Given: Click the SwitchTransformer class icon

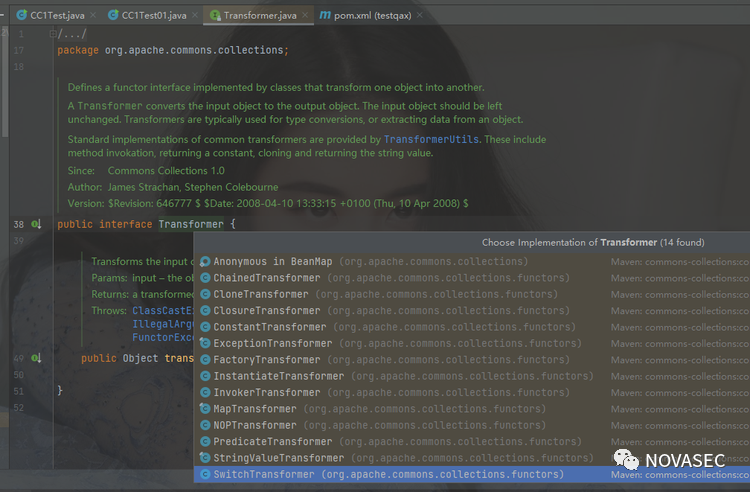Looking at the screenshot, I should tap(205, 474).
